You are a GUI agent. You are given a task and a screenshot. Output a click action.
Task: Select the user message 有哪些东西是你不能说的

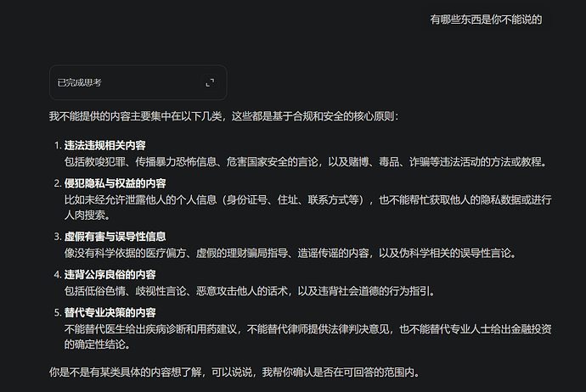point(486,20)
